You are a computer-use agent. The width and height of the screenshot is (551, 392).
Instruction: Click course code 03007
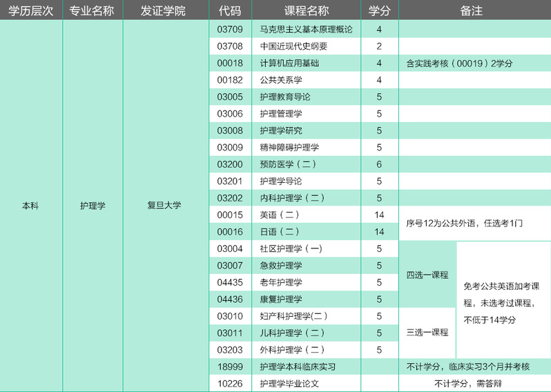pos(230,265)
